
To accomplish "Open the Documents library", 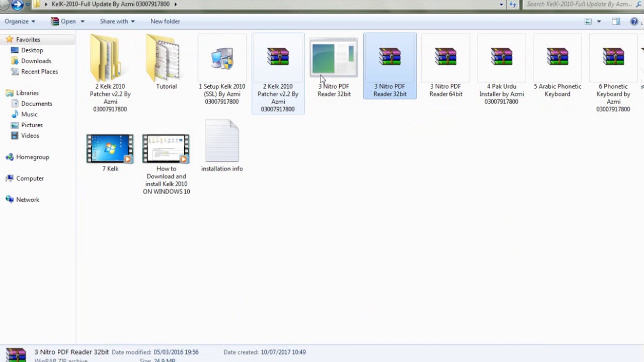I will click(x=36, y=104).
